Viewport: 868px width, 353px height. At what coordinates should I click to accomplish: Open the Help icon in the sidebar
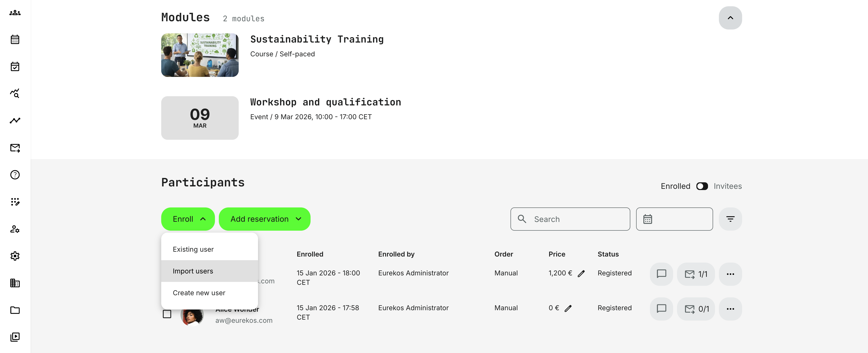[x=15, y=175]
